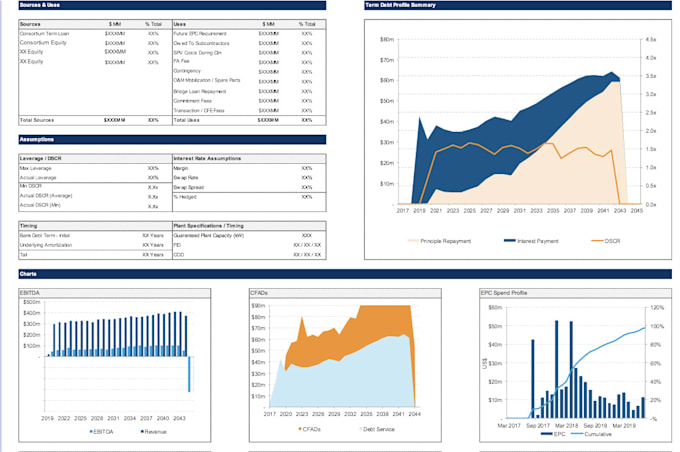Image resolution: width=680 pixels, height=452 pixels.
Task: Click the Actual DSCR (Min) row
Action: point(95,206)
